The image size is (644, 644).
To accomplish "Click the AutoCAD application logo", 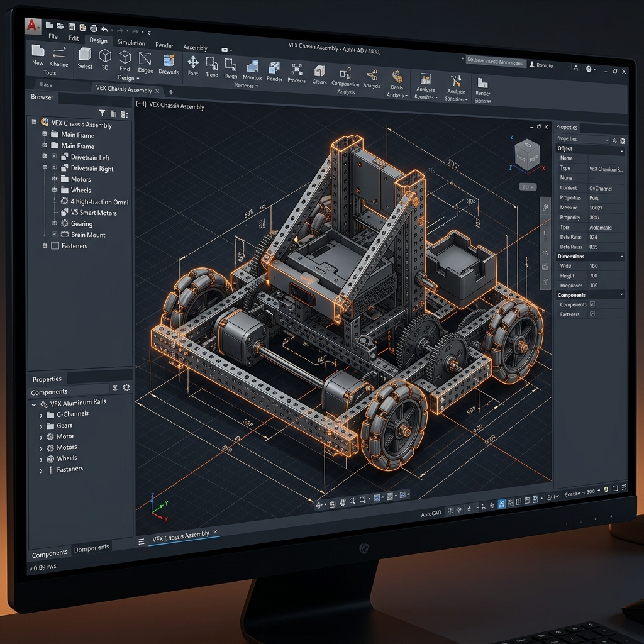I will 33,26.
